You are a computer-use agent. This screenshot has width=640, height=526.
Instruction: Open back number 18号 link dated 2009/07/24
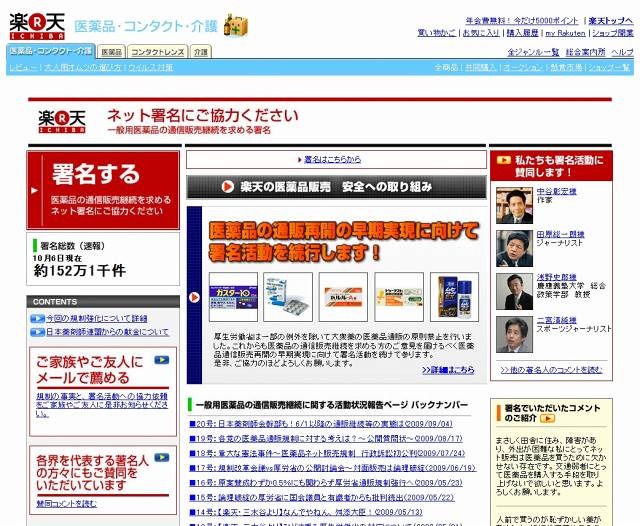pyautogui.click(x=327, y=453)
